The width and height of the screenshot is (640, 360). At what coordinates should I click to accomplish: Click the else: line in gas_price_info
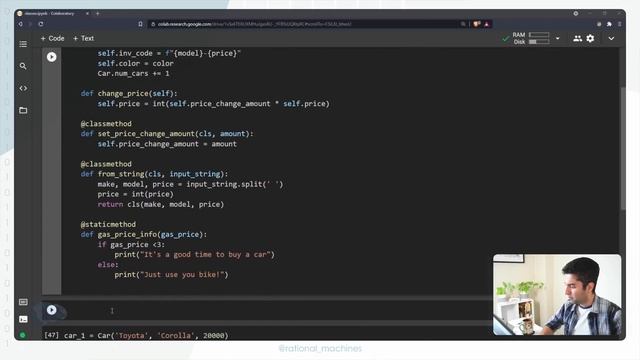pos(108,265)
